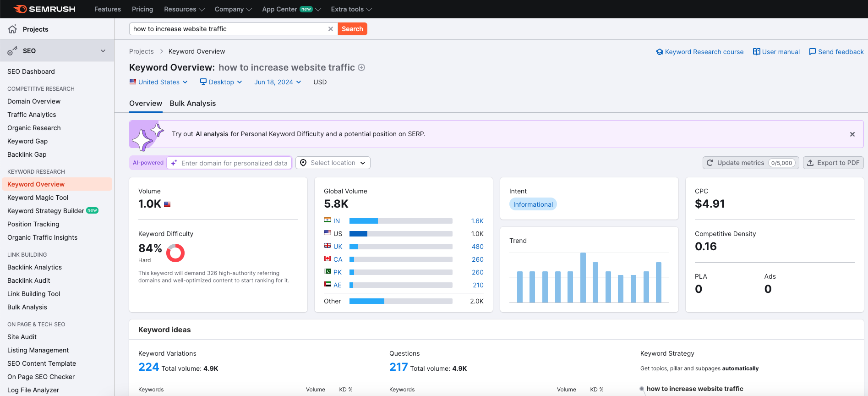868x396 pixels.
Task: Click the IN volume progress bar
Action: pyautogui.click(x=401, y=221)
